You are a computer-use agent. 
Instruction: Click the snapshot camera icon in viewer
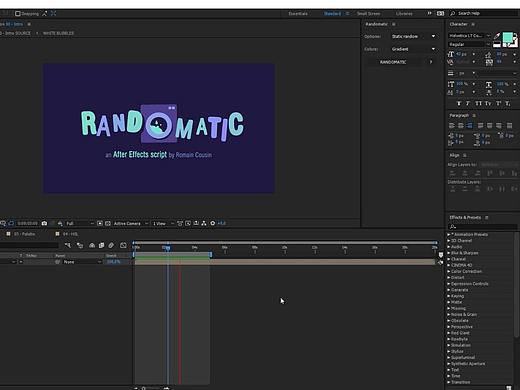[44, 223]
